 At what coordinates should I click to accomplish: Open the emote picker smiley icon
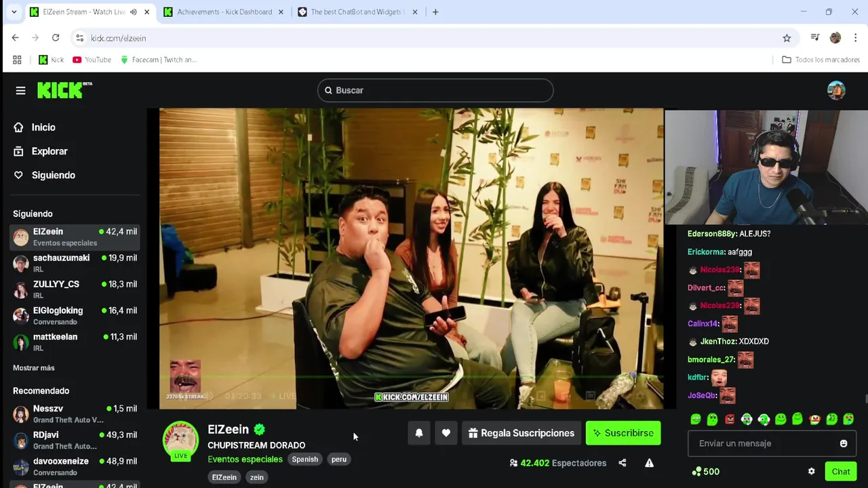tap(844, 443)
